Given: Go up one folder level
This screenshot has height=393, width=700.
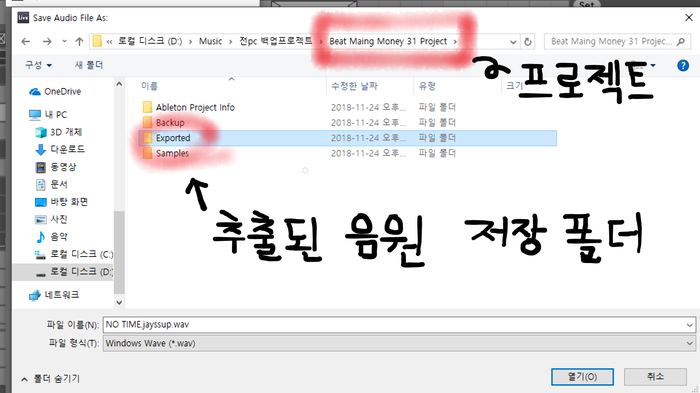Looking at the screenshot, I should click(x=79, y=42).
